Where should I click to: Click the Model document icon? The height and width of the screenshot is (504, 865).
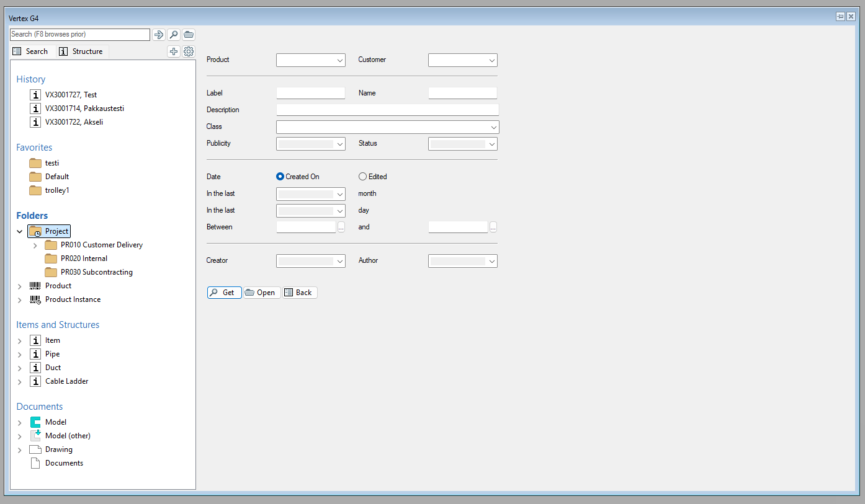[35, 422]
